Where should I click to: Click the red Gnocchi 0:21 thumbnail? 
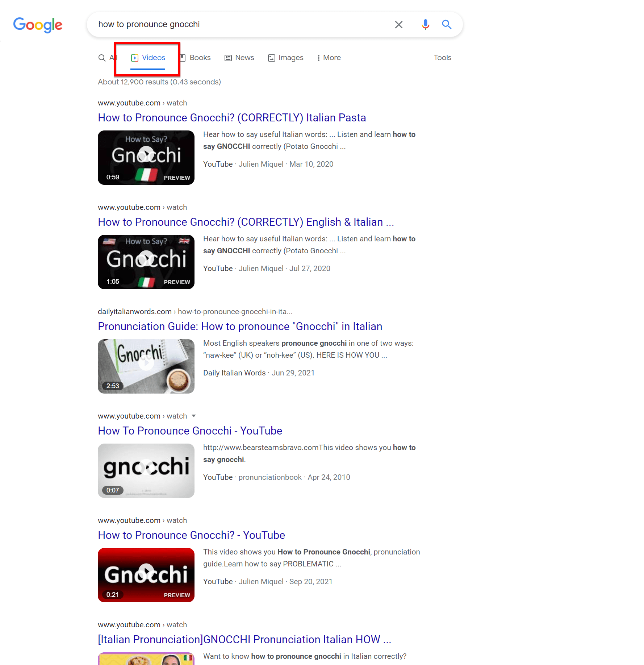[x=146, y=575]
